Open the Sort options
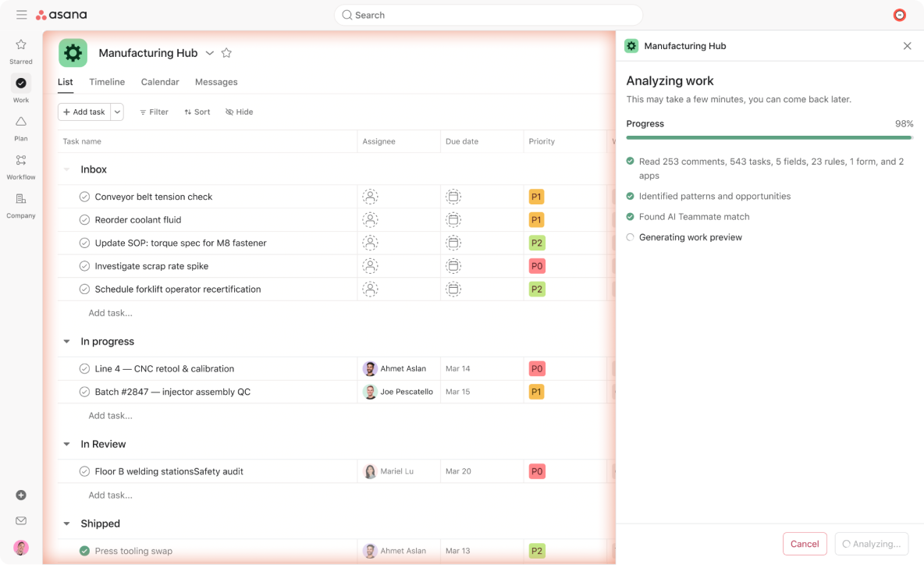 [x=197, y=112]
